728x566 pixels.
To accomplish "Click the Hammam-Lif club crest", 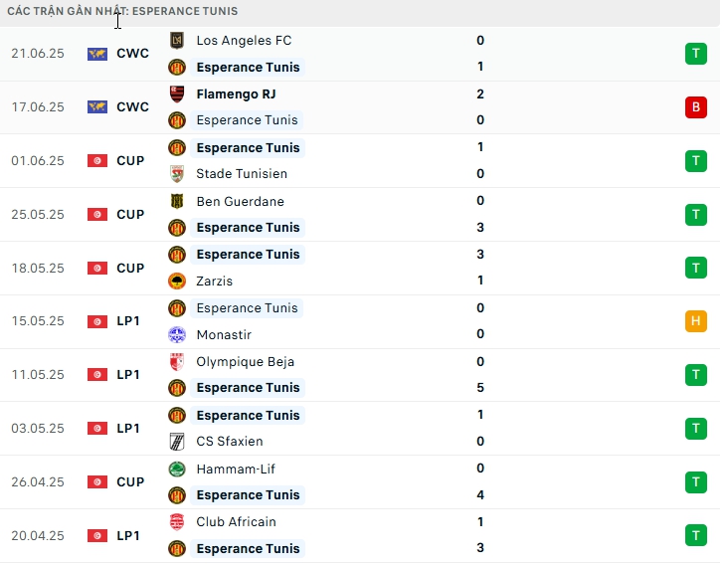I will click(x=177, y=469).
